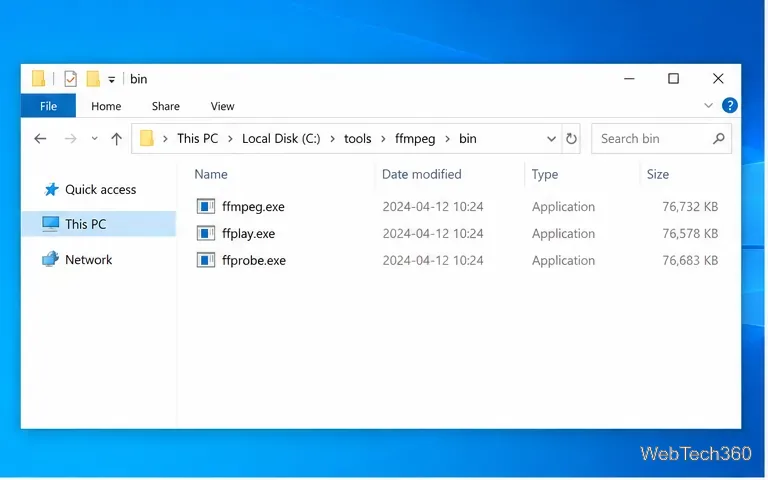This screenshot has width=768, height=480.
Task: Minimize the bin Explorer window
Action: coord(629,78)
